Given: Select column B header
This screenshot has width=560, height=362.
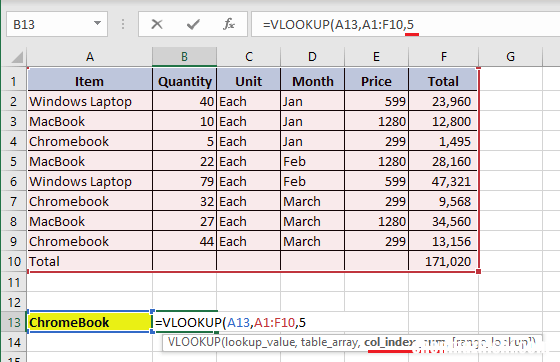Looking at the screenshot, I should click(184, 57).
